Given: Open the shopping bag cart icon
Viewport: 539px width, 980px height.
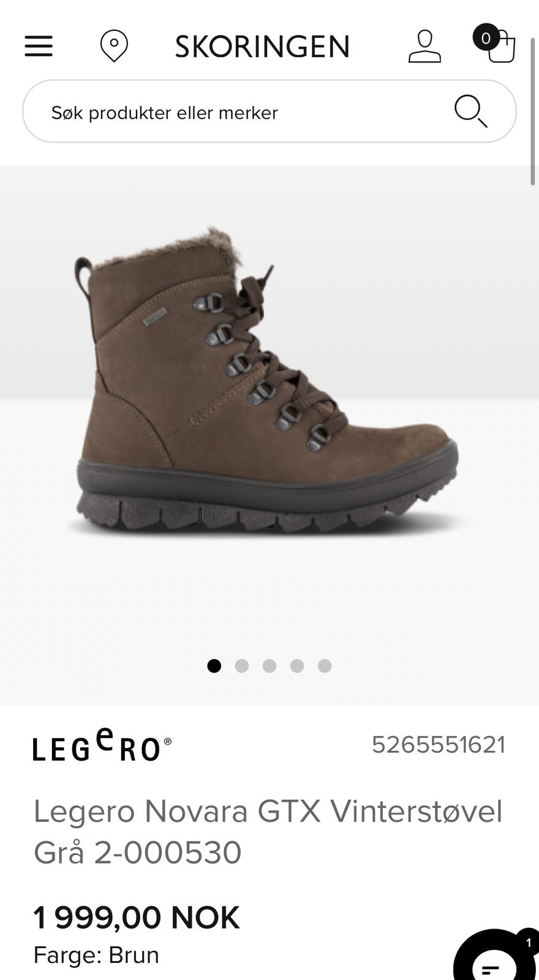Looking at the screenshot, I should (x=501, y=47).
